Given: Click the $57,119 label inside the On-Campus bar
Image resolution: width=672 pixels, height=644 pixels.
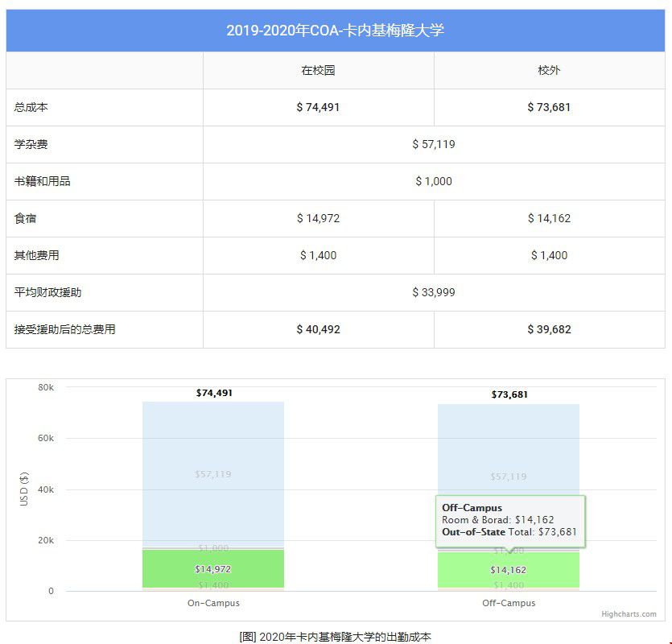Looking at the screenshot, I should tap(213, 474).
